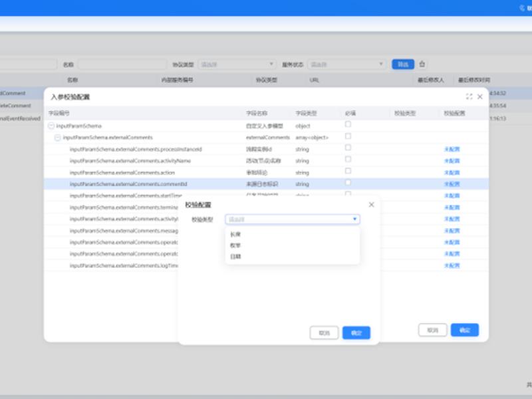Click 取消 in the 入参校验配置 dialog
Image resolution: width=532 pixels, height=399 pixels.
click(x=433, y=330)
